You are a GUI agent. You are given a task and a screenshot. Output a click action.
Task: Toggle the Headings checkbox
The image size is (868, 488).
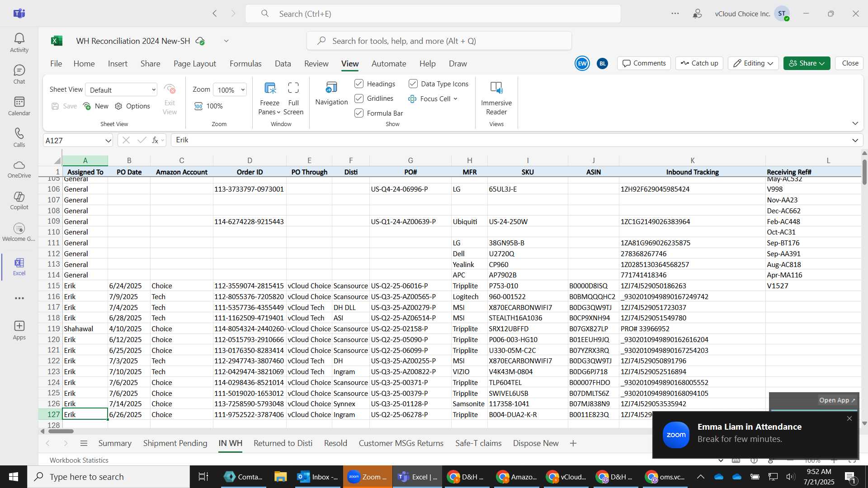click(x=359, y=84)
